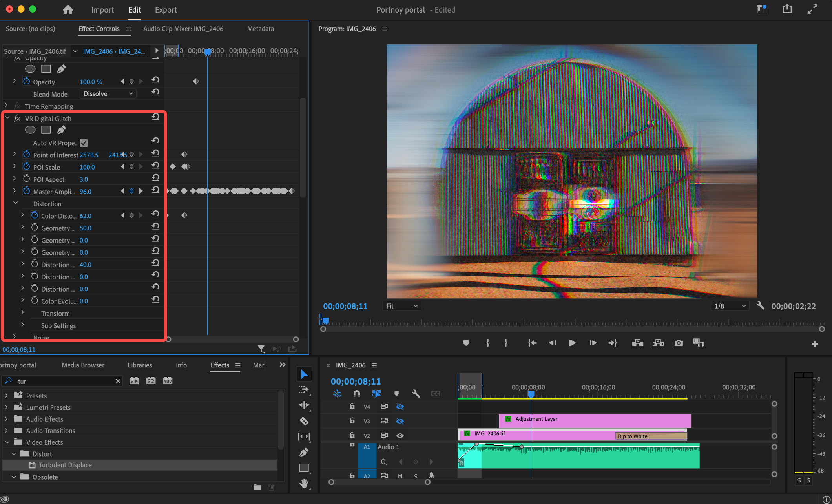The width and height of the screenshot is (832, 504).
Task: Open Program Monitor wrench settings
Action: pyautogui.click(x=760, y=306)
